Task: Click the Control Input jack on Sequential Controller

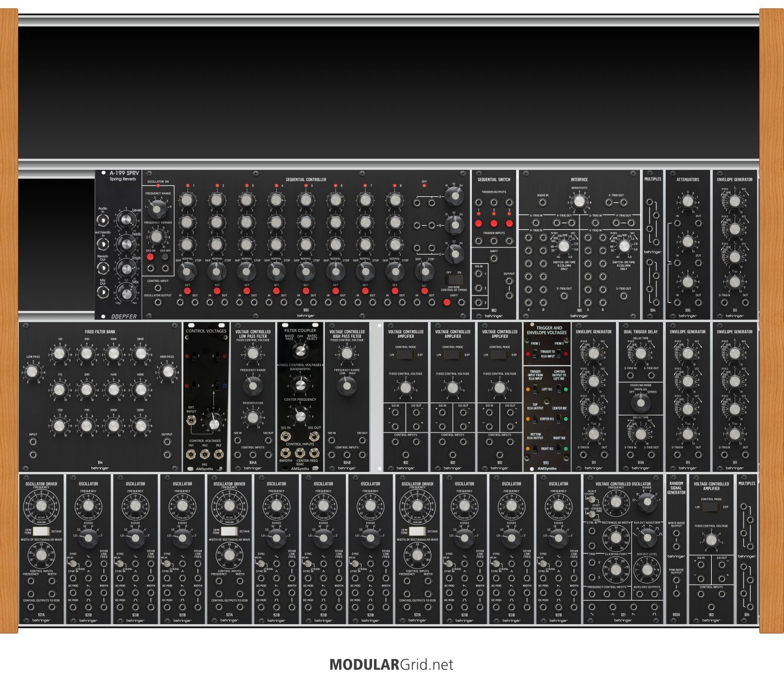Action: [158, 288]
